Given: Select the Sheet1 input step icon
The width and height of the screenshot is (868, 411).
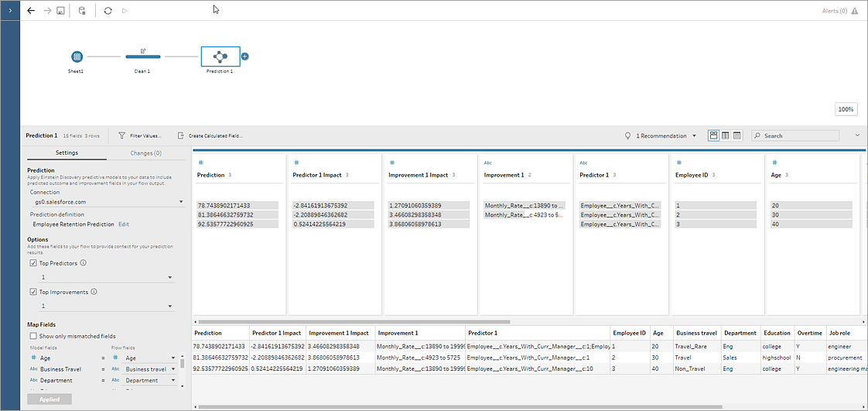Looking at the screenshot, I should coord(77,57).
